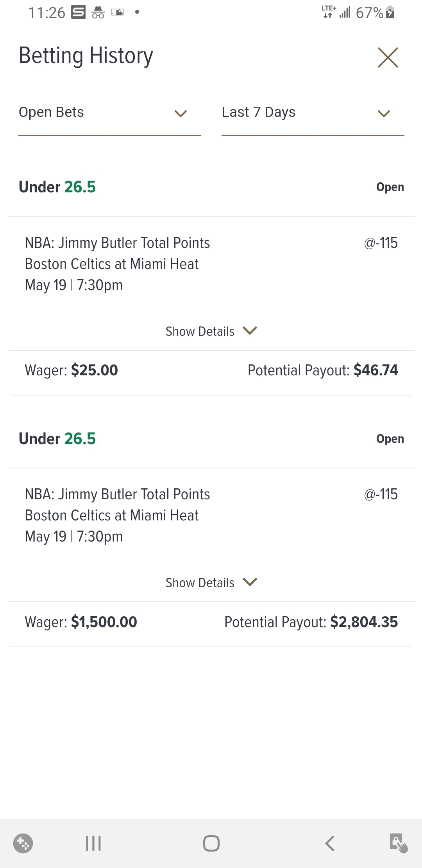Tap the S app notification icon
The width and height of the screenshot is (422, 868).
[78, 13]
